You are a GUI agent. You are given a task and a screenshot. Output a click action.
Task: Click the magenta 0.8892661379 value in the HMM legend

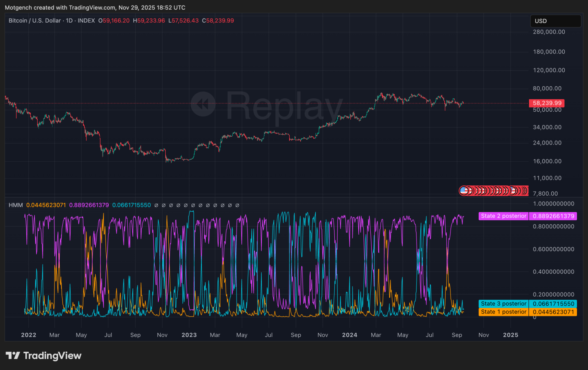pos(89,205)
